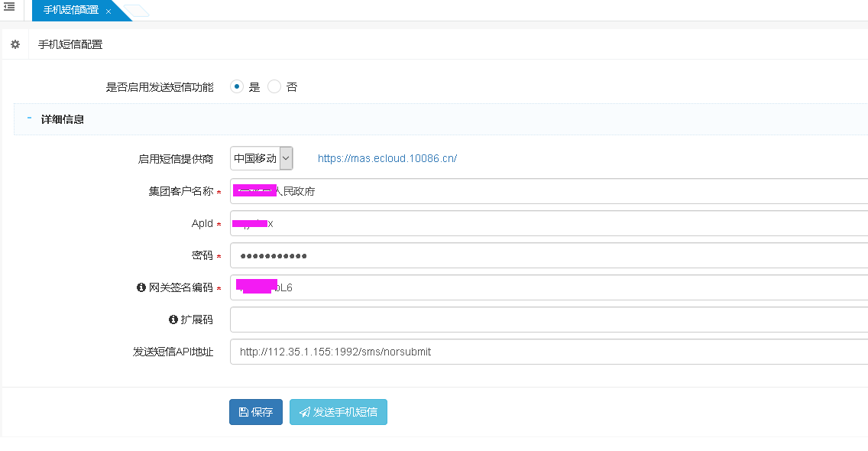The width and height of the screenshot is (868, 451).
Task: Select the 是 radio button
Action: [x=237, y=87]
